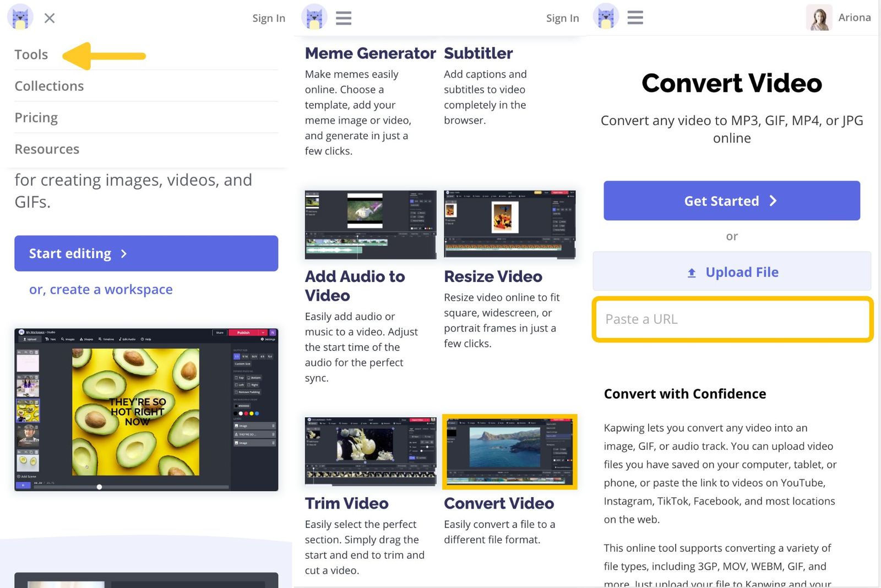
Task: Select Tools in the navigation menu
Action: tap(31, 54)
